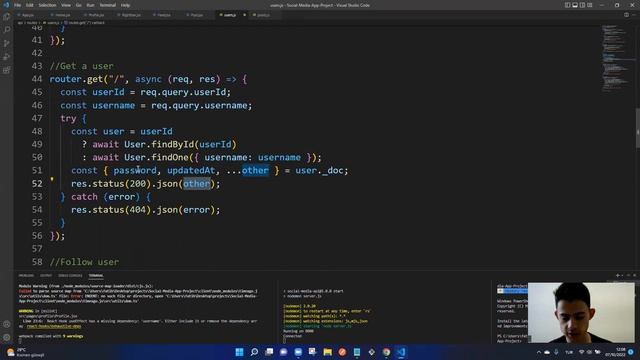This screenshot has width=640, height=360.
Task: Open the clock and date in the taskbar
Action: click(x=616, y=352)
